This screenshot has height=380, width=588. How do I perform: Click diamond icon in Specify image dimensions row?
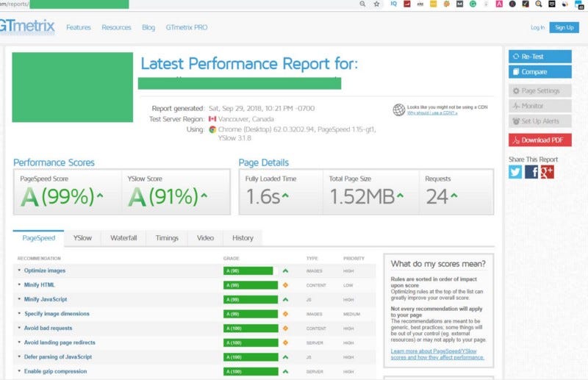(285, 314)
